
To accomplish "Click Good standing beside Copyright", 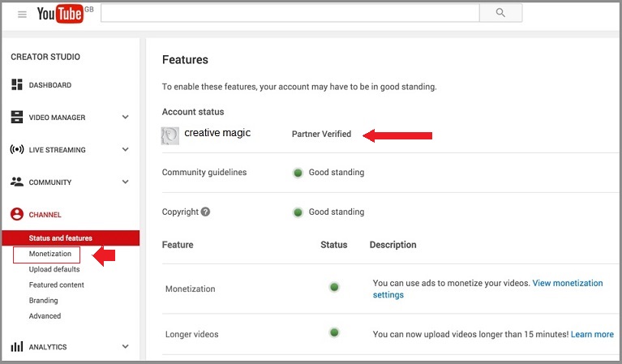I will pyautogui.click(x=337, y=212).
